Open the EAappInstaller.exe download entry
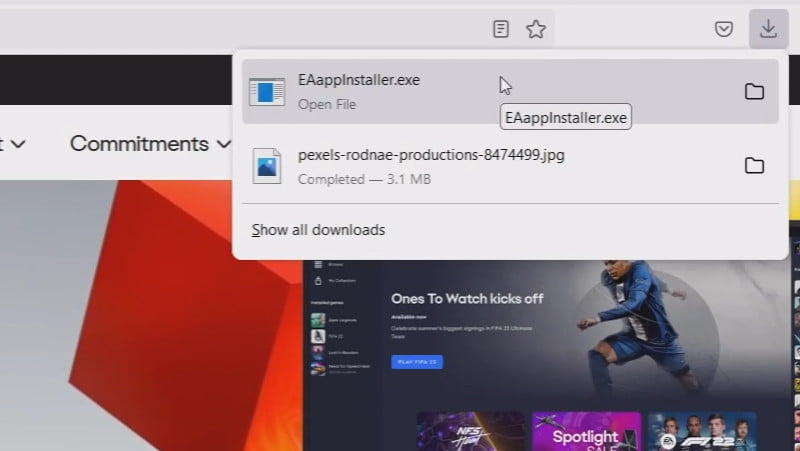 [x=510, y=92]
